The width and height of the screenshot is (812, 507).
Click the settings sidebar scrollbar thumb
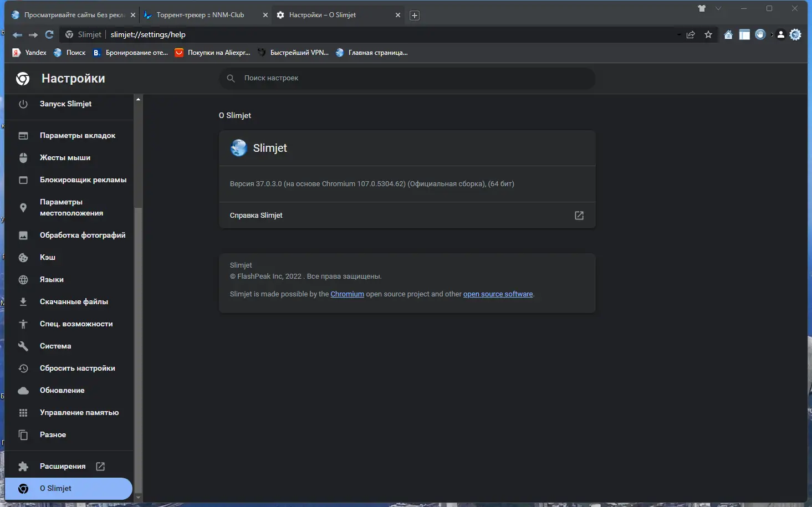(x=139, y=350)
